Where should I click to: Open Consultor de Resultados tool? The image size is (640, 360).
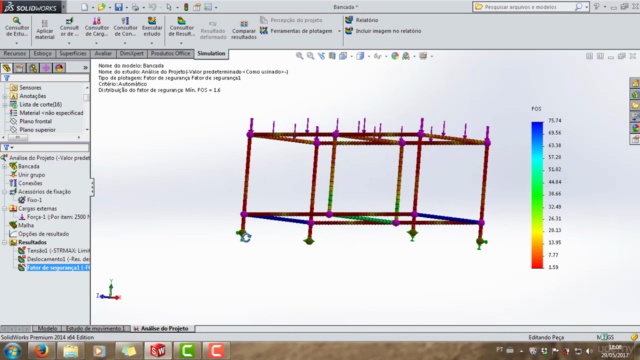coord(182,27)
